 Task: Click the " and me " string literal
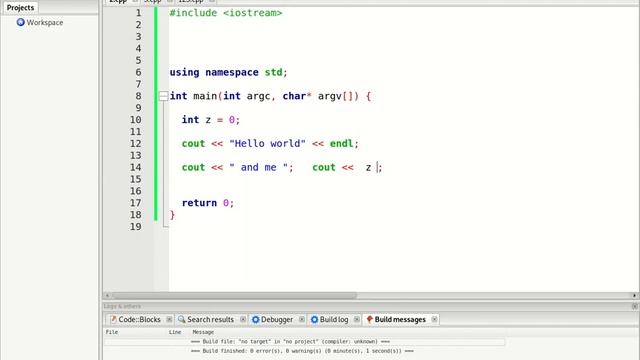pos(258,167)
